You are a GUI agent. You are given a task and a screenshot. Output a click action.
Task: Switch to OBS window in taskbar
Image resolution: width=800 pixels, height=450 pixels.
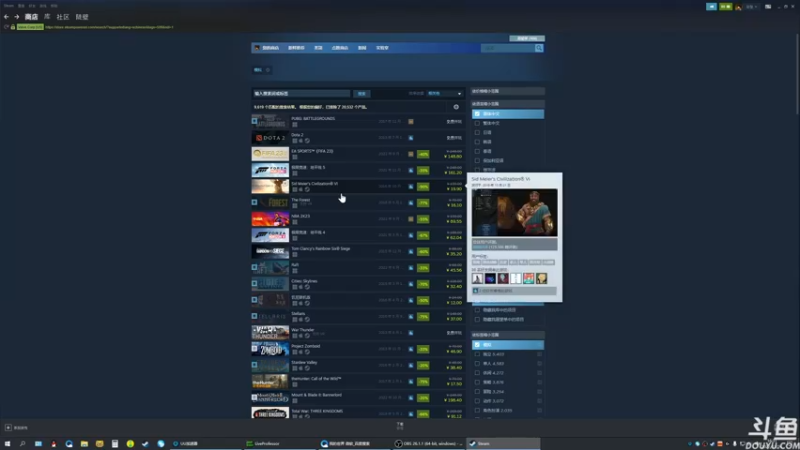click(428, 444)
